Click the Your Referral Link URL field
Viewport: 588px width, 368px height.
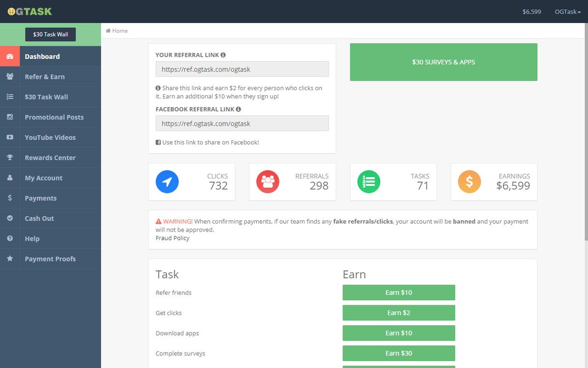[x=242, y=69]
